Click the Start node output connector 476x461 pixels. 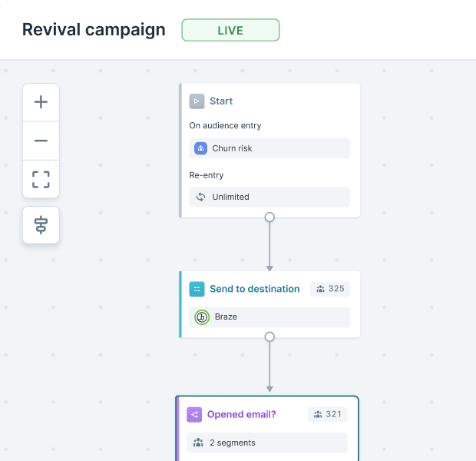coord(269,217)
